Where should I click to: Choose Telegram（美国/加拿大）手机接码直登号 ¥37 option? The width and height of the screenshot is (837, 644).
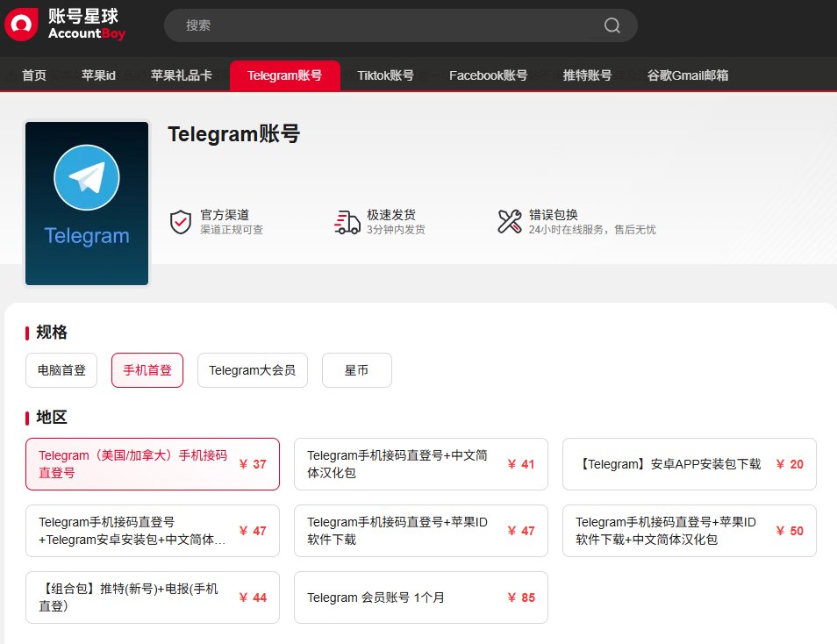153,464
